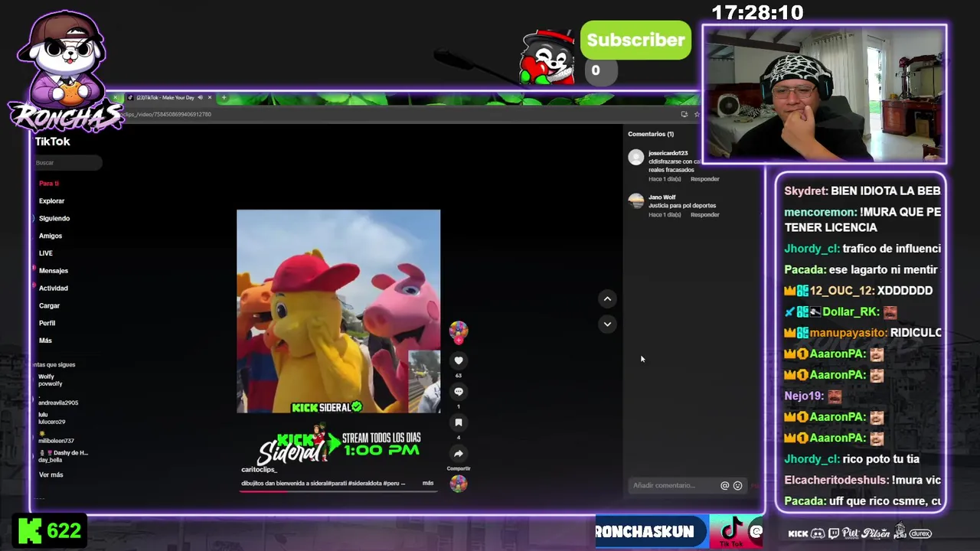
Task: Open followed account day_bella
Action: click(63, 456)
